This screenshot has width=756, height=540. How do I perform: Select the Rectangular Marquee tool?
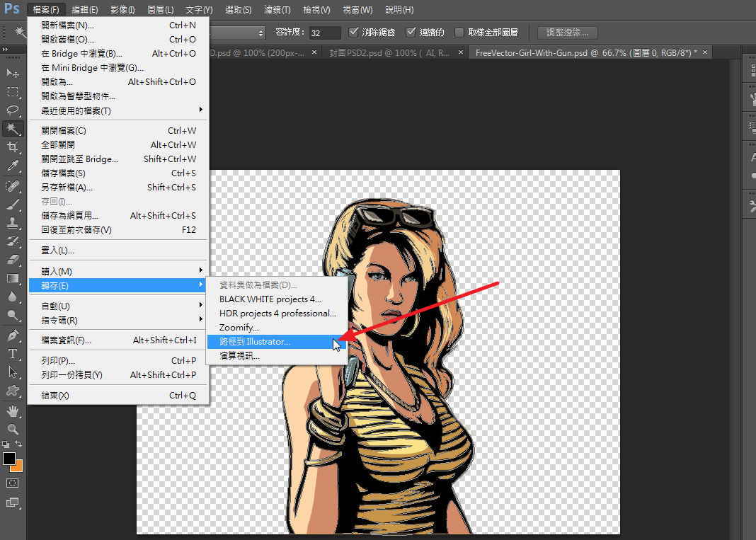point(13,91)
